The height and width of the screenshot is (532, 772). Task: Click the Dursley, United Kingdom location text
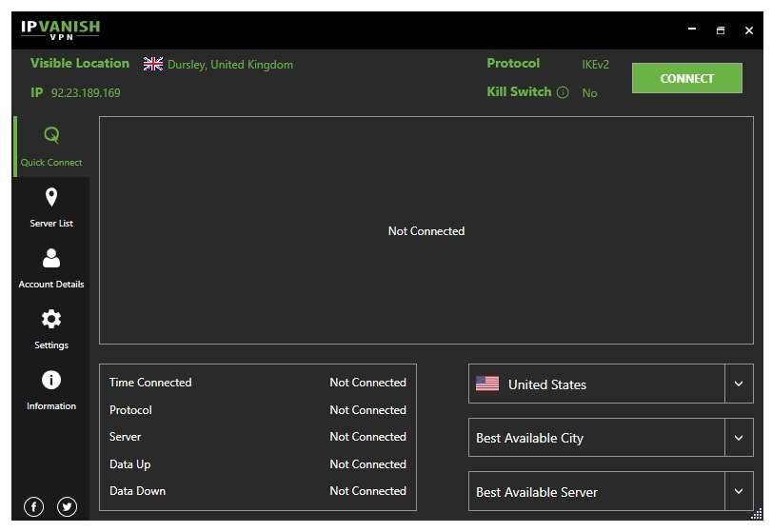(230, 65)
